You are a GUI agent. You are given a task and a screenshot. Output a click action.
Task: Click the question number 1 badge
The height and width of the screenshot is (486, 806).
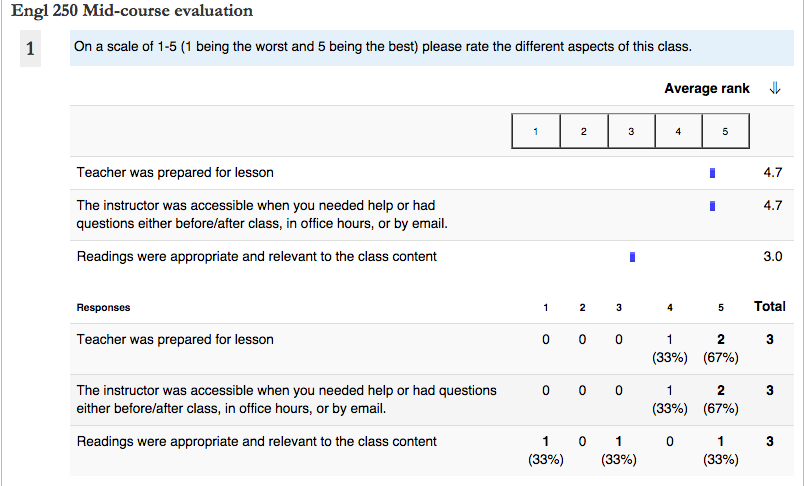pos(30,48)
